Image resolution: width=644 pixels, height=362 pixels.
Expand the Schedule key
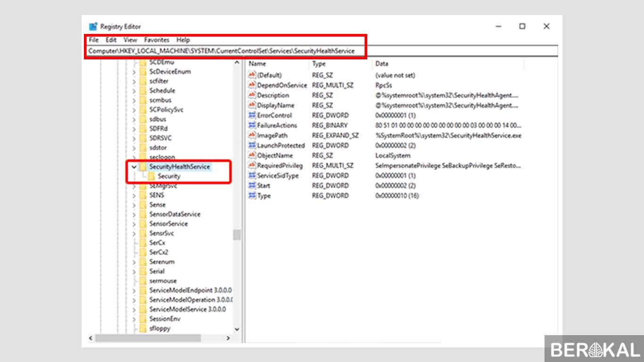click(134, 90)
